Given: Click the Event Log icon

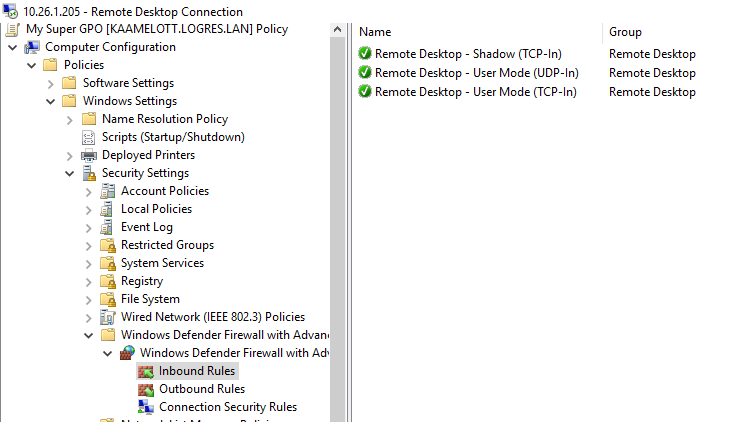Looking at the screenshot, I should [108, 227].
